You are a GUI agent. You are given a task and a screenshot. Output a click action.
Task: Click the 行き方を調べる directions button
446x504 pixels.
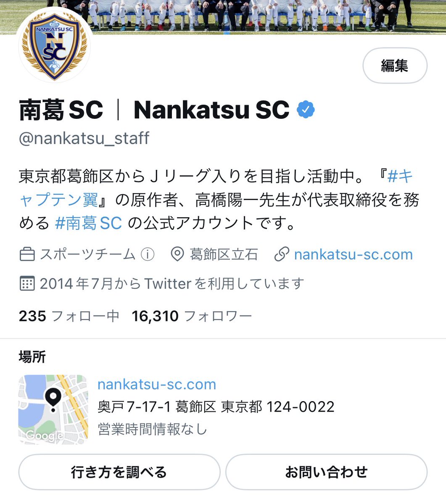119,472
